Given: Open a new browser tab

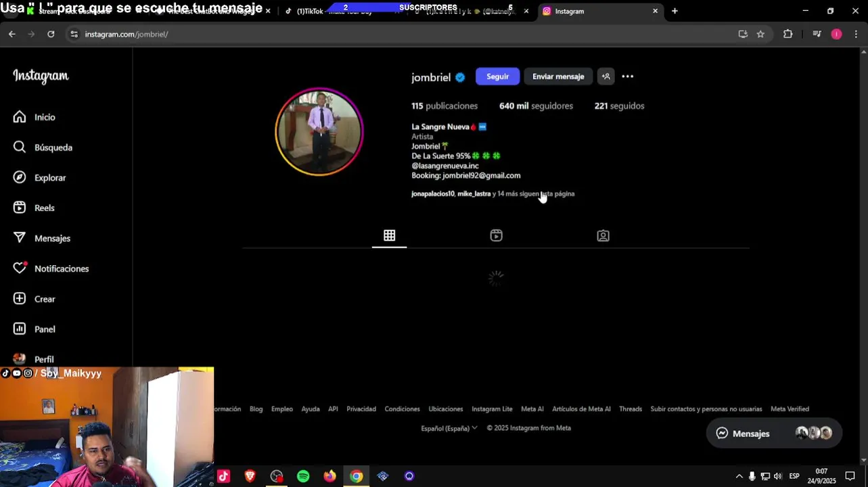Looking at the screenshot, I should (x=675, y=11).
